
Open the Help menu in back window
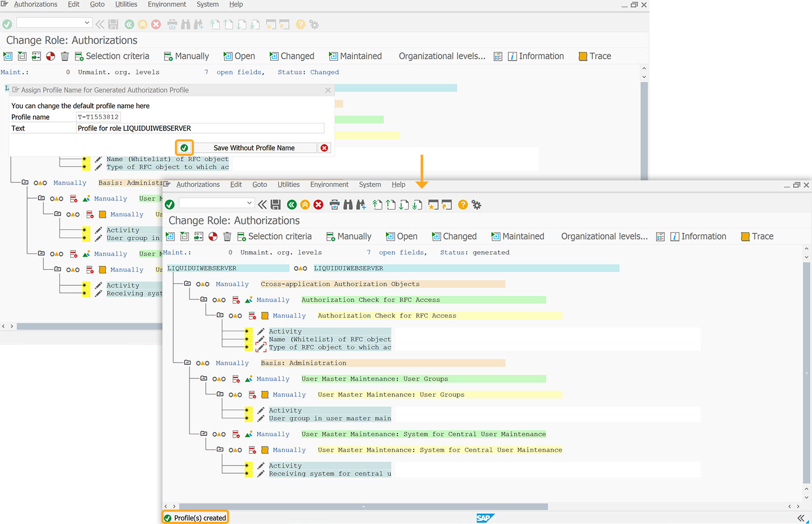236,4
